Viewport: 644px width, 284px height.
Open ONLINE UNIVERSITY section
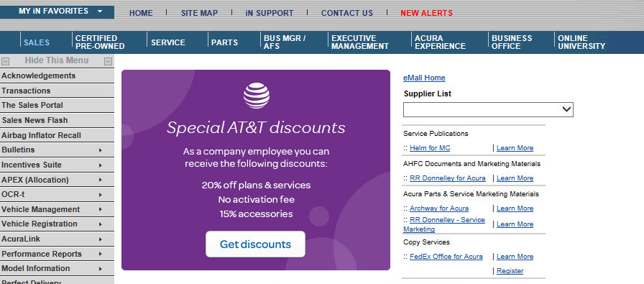(581, 42)
